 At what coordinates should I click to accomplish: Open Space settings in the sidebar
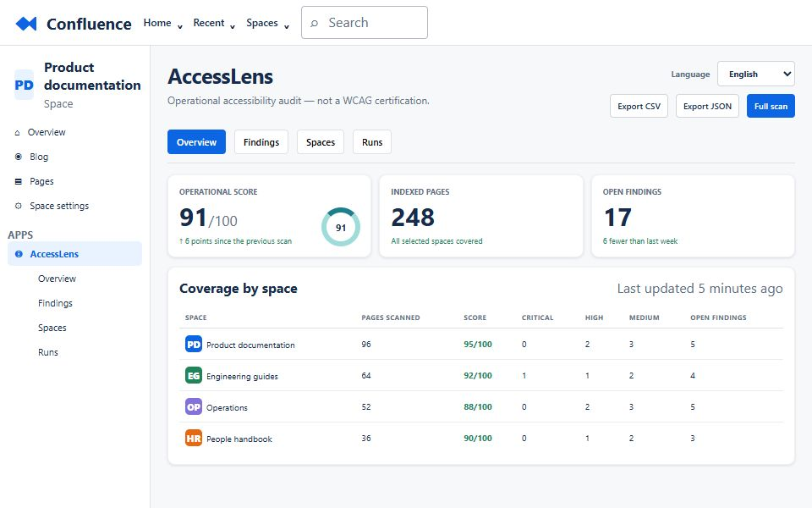tap(74, 206)
